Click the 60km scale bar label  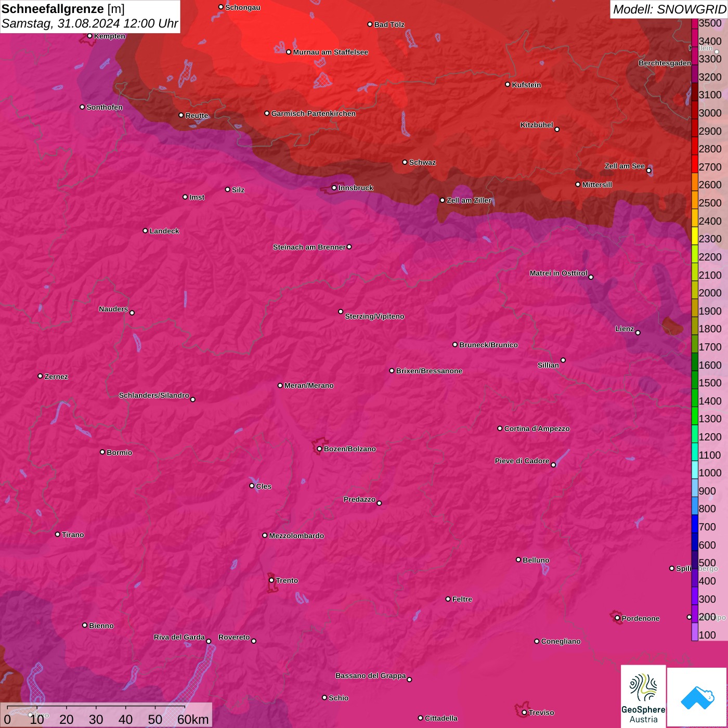193,720
